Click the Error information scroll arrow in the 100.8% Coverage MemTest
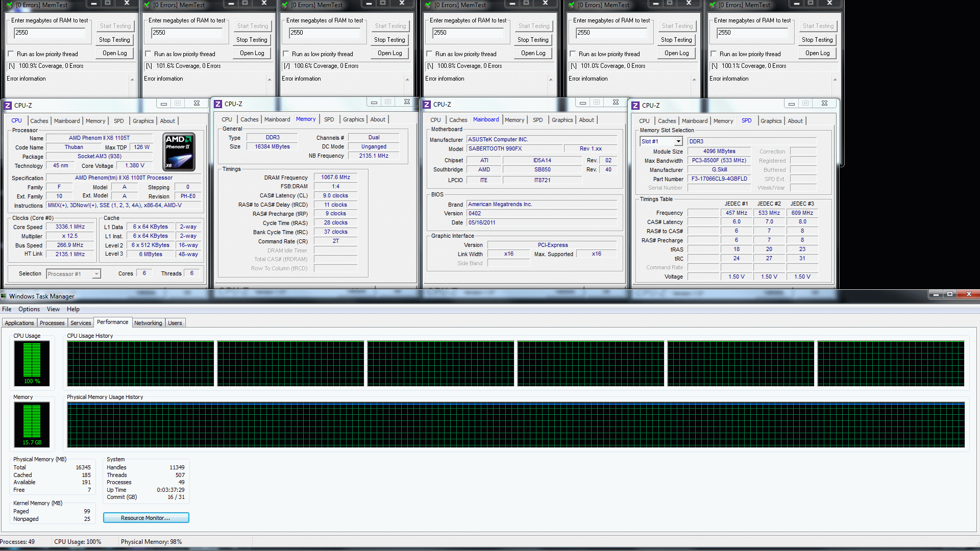The height and width of the screenshot is (551, 980). click(551, 80)
